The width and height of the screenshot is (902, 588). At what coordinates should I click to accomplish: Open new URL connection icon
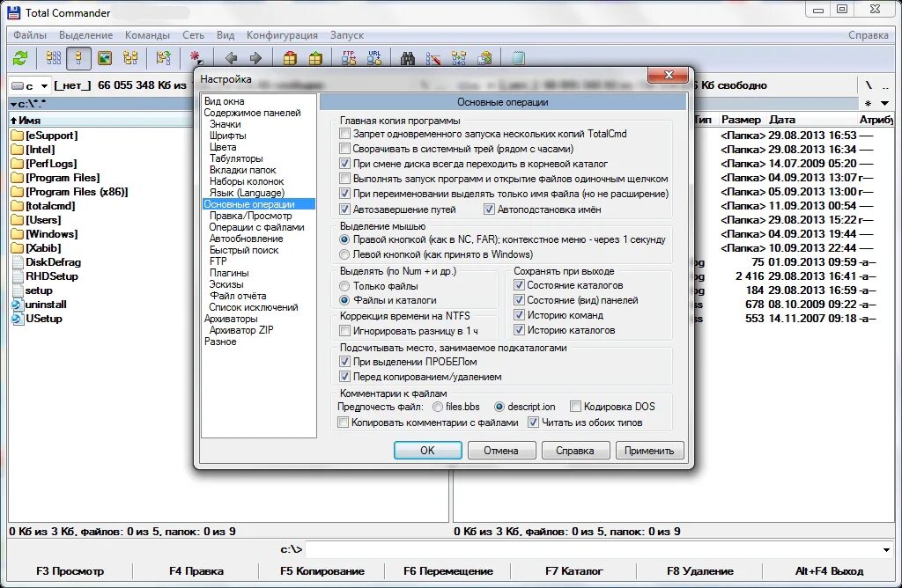tap(374, 58)
